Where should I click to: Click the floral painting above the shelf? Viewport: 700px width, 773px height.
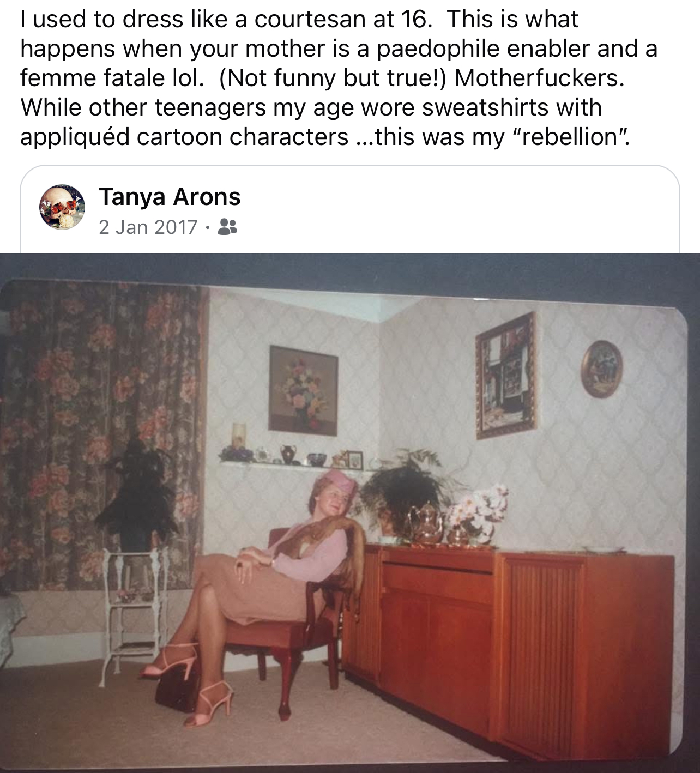pos(303,390)
